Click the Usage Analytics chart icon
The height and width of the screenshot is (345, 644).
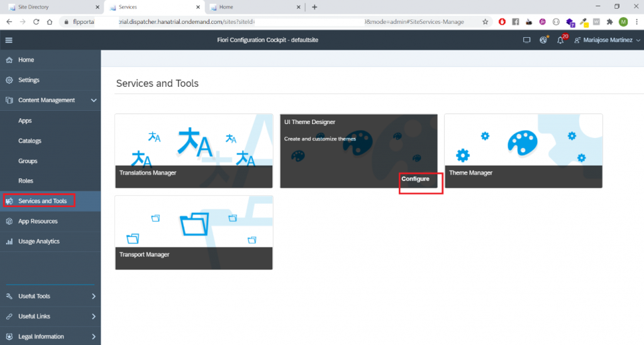click(9, 241)
